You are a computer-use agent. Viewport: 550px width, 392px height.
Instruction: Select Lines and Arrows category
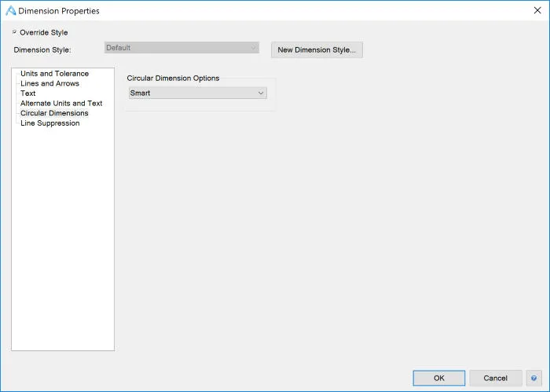49,83
